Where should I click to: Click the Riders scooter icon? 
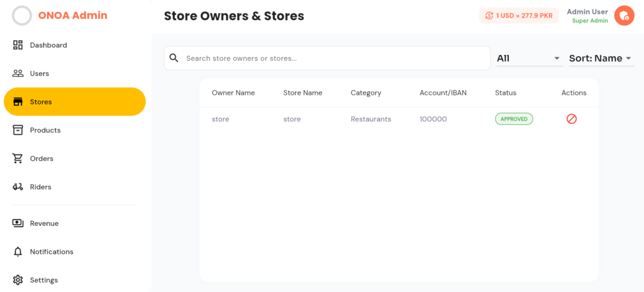(18, 187)
